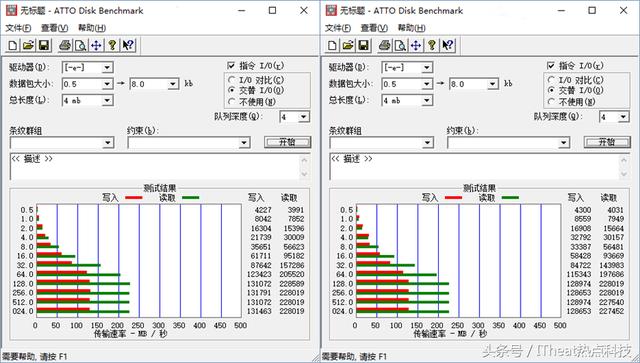Open the 帮助(H) menu in right window

[411, 28]
